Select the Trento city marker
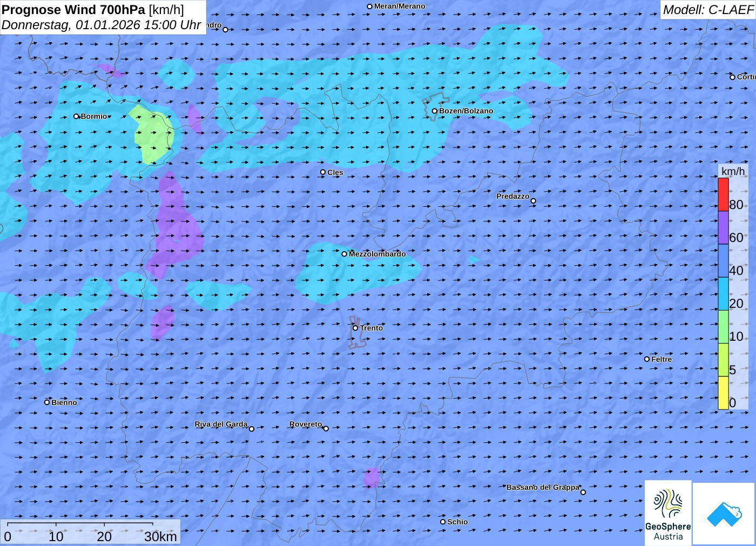This screenshot has height=546, width=756. (x=355, y=328)
